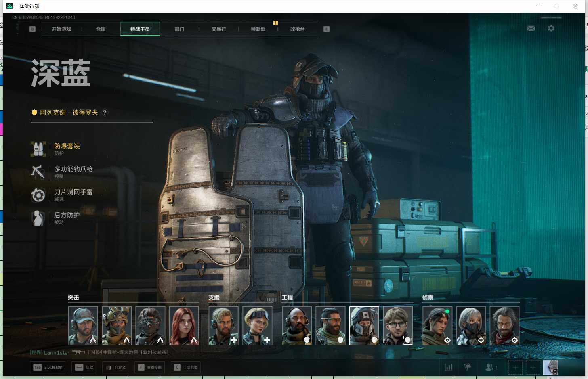Select the 防爆套装 skill icon
The height and width of the screenshot is (379, 588).
[x=38, y=149]
